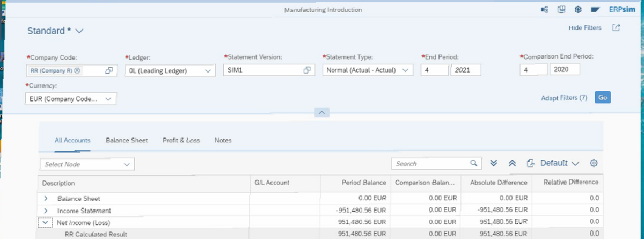Open the Currency dropdown
Screen dimensions: 644x239
[108, 99]
